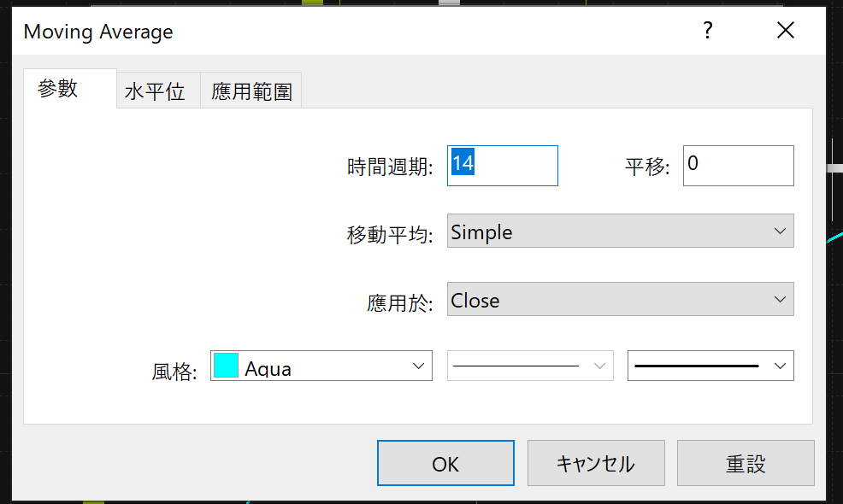This screenshot has width=843, height=504.
Task: Click the 時間週期 field showing 14
Action: pyautogui.click(x=502, y=166)
